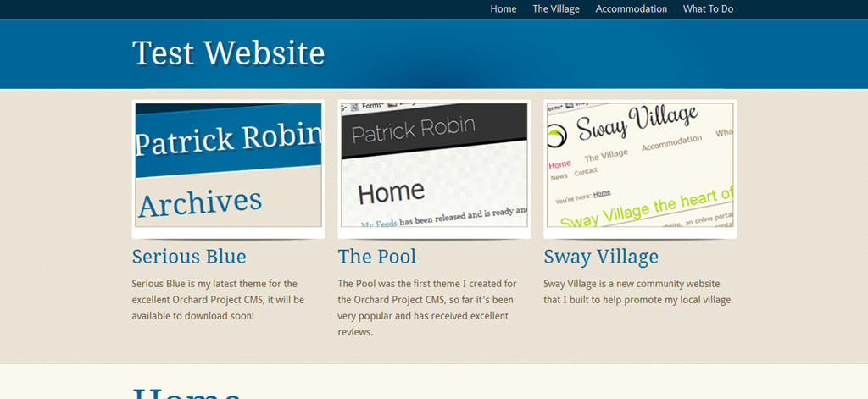Open the Home navigation link
Screen dimensions: 868x399
(503, 9)
